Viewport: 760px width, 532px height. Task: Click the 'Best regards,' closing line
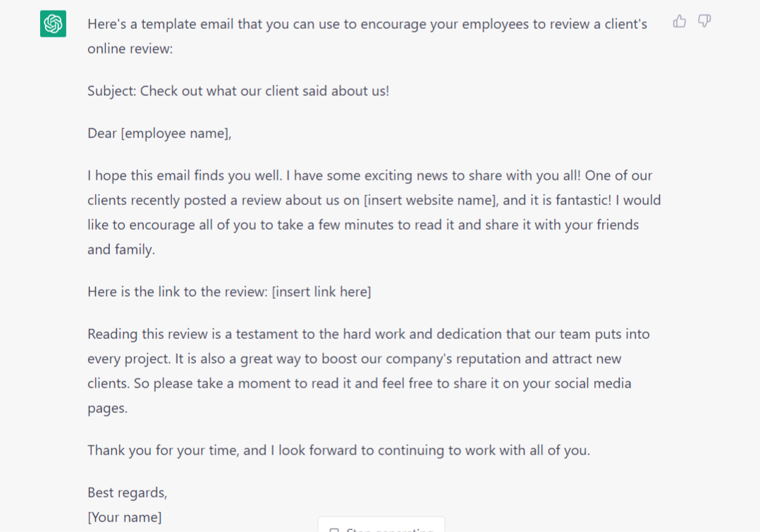click(127, 493)
